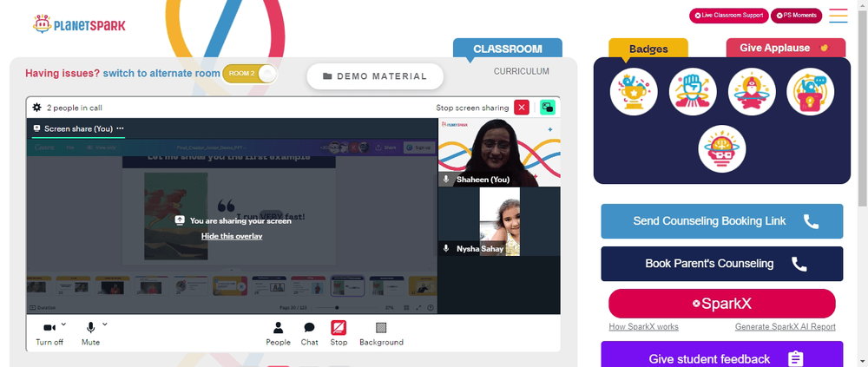Click Sign up in the shared Canva screen
868x367 pixels.
[418, 147]
